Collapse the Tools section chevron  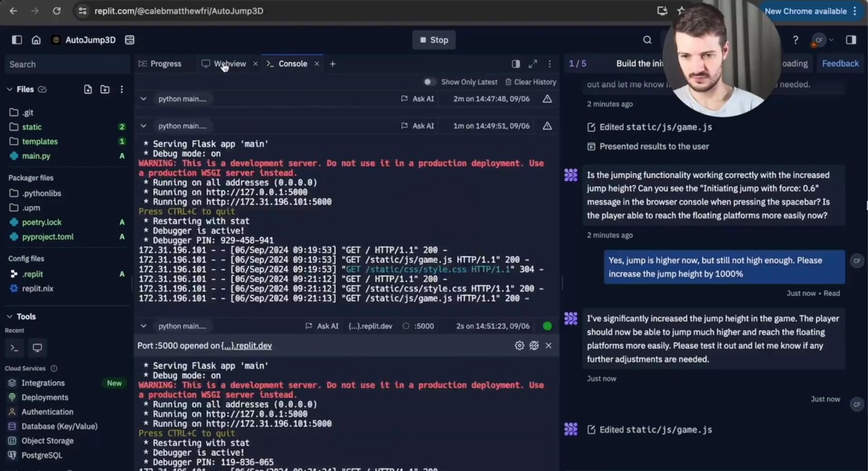pyautogui.click(x=9, y=317)
